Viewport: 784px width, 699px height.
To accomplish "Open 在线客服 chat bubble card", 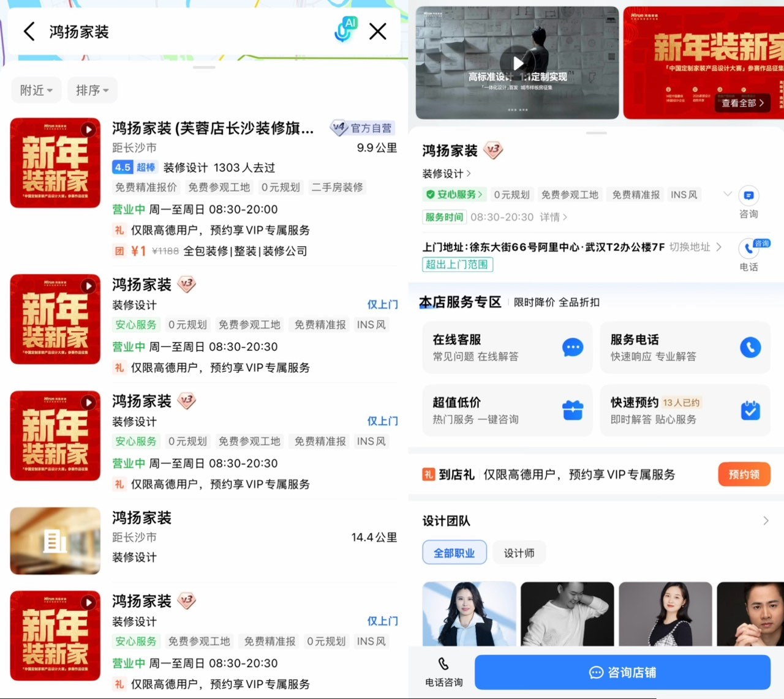I will click(x=507, y=347).
